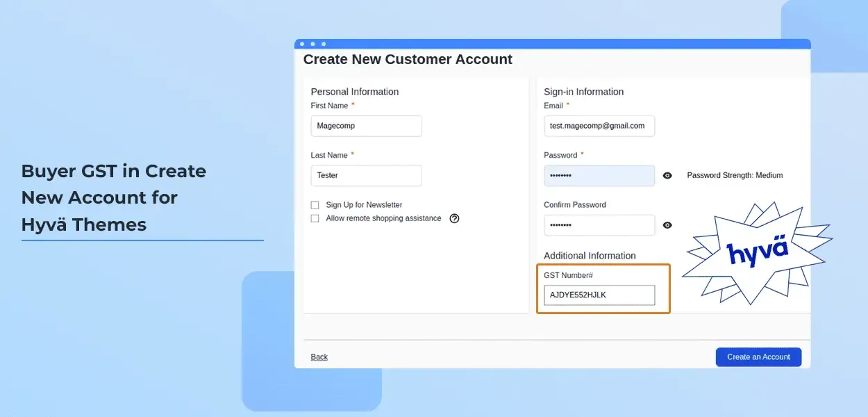Show the Password field using its eye icon

tap(667, 176)
